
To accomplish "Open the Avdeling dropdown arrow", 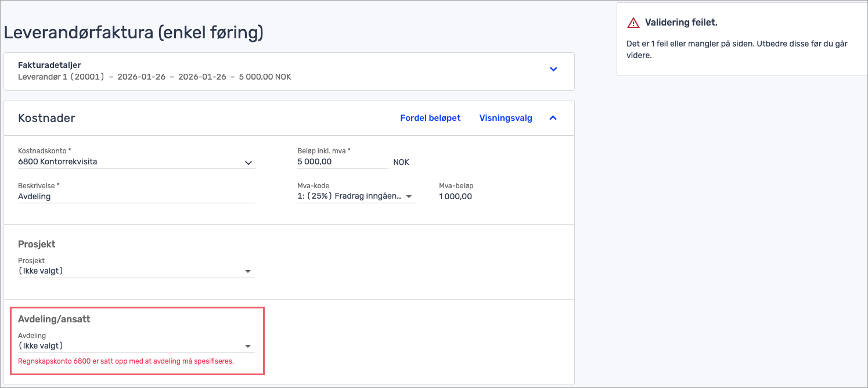I will [248, 346].
